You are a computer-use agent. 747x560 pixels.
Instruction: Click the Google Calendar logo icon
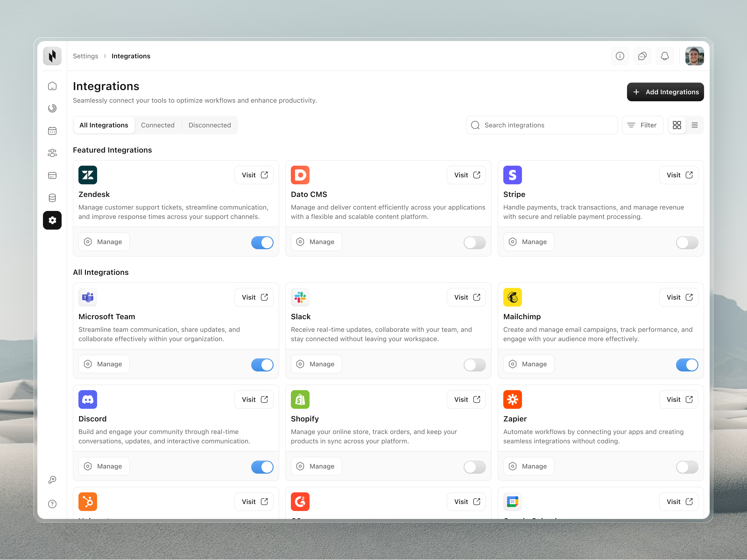pyautogui.click(x=513, y=502)
